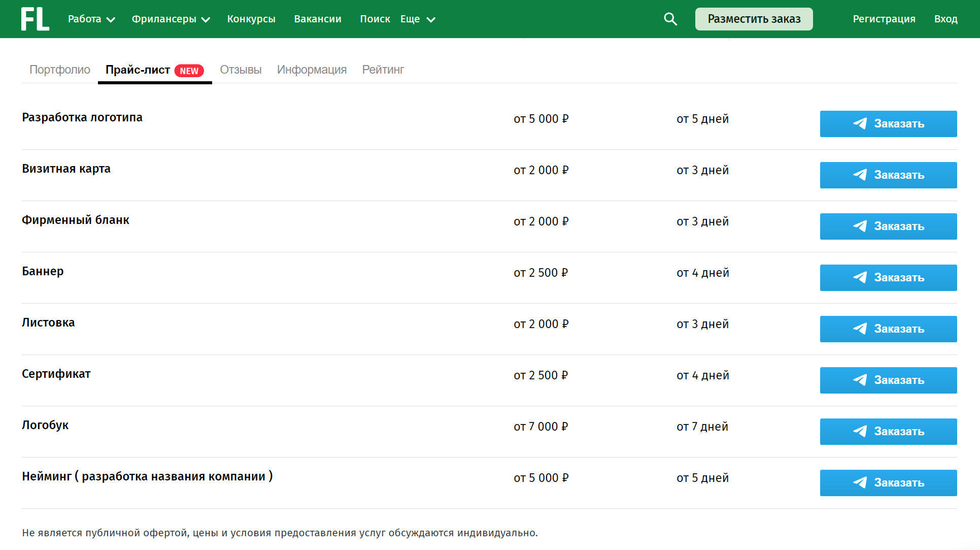
Task: Click the Регистрация link
Action: pyautogui.click(x=884, y=19)
